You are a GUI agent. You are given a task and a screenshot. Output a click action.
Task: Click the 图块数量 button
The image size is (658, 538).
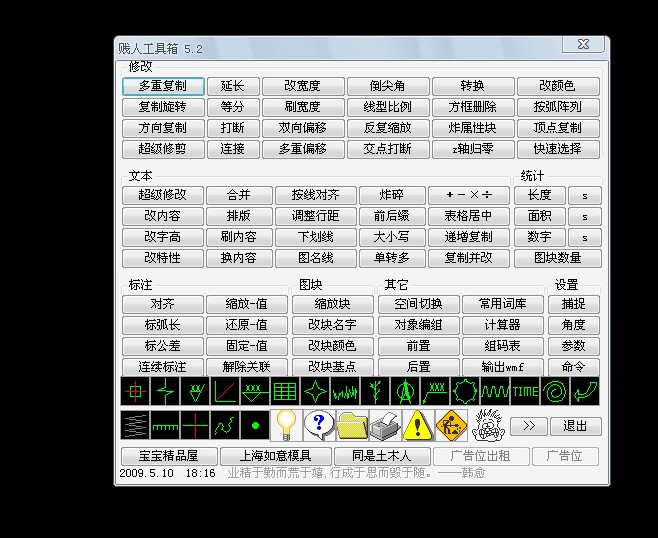pos(558,258)
